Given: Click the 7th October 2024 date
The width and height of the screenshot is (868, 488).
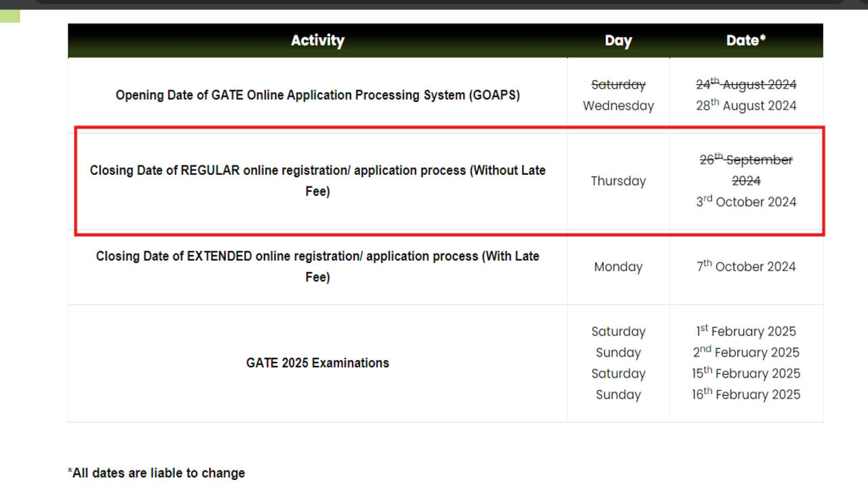Looking at the screenshot, I should pos(746,267).
